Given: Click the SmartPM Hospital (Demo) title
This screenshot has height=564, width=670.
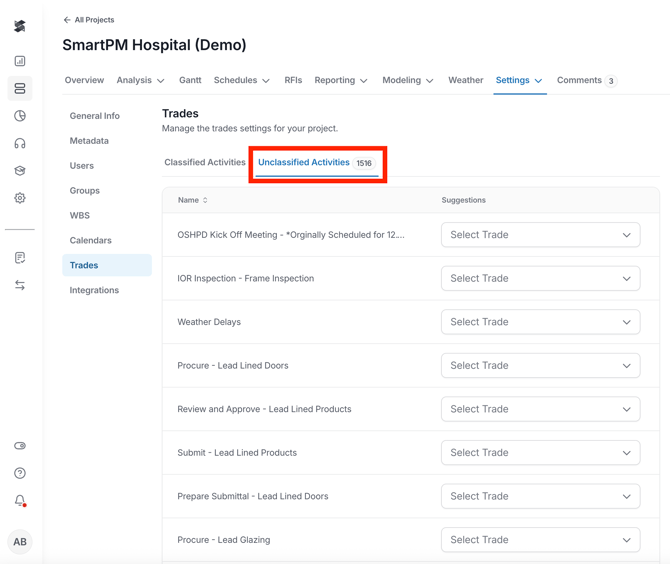Looking at the screenshot, I should coord(154,45).
